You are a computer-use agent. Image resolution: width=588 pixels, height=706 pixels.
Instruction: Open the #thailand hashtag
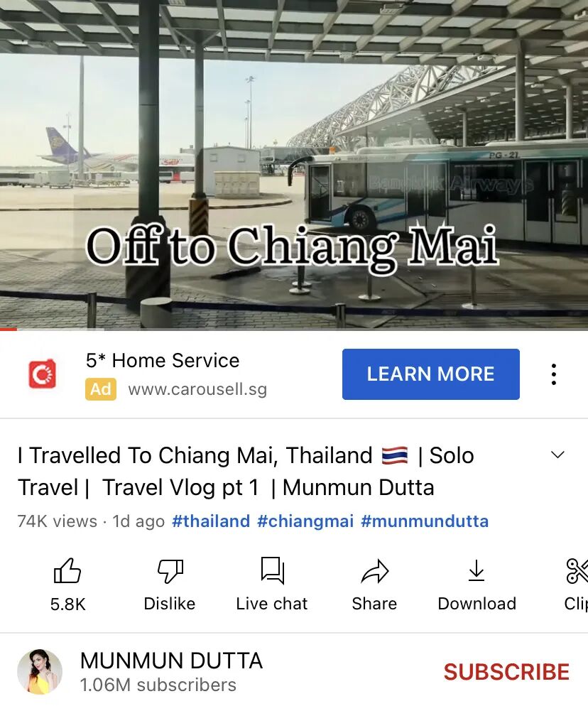[x=211, y=521]
